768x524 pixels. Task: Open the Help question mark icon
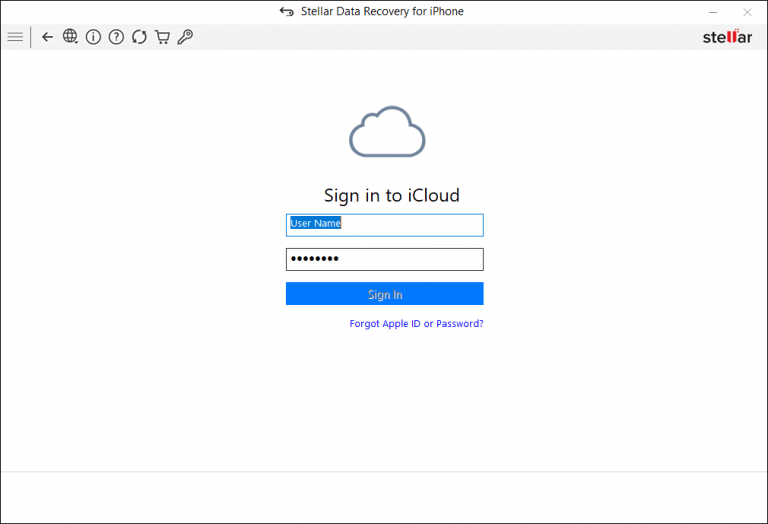click(x=116, y=37)
